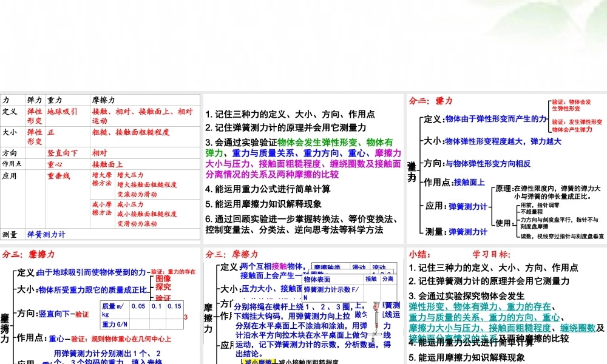Click the 摩擦力 column header of the table

103,100
